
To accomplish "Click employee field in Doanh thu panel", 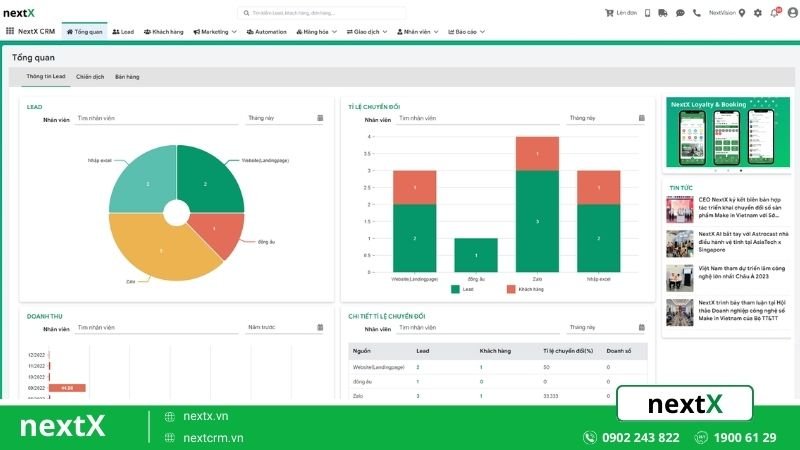I will click(157, 328).
